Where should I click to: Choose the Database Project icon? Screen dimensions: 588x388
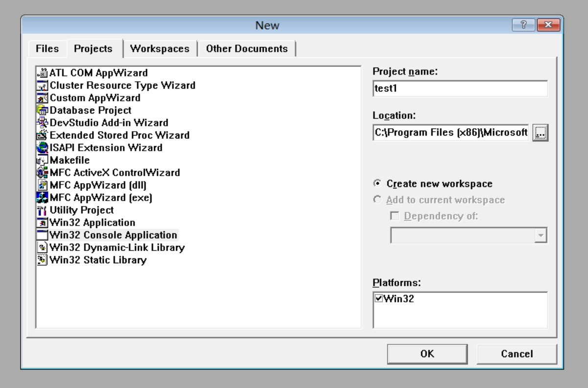pos(43,111)
